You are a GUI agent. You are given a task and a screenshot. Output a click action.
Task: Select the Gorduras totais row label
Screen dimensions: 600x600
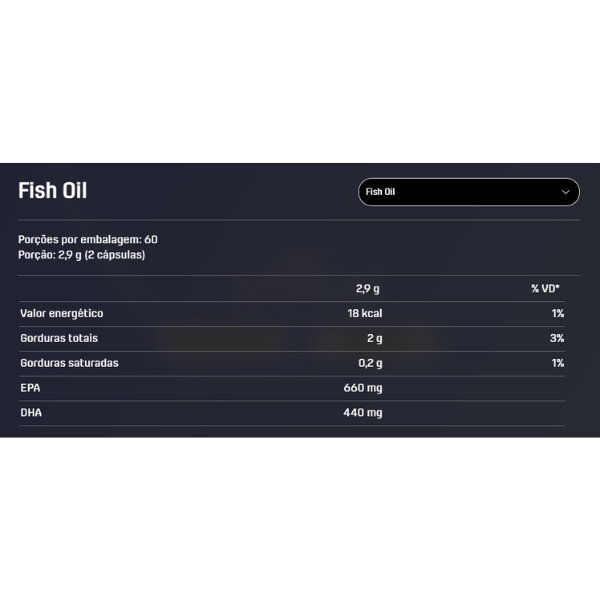pyautogui.click(x=59, y=338)
